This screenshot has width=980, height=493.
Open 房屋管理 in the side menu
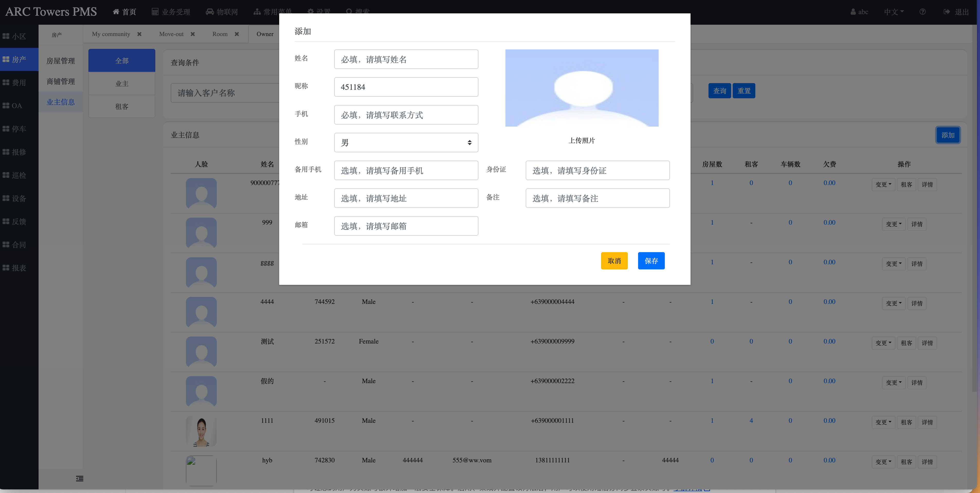tap(60, 61)
